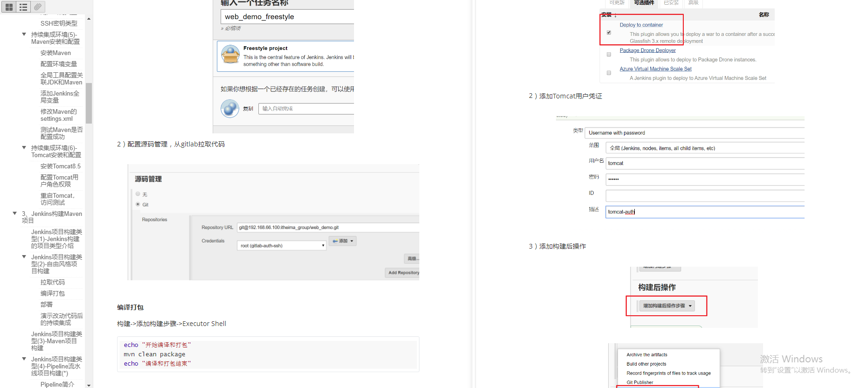This screenshot has width=868, height=388.
Task: Switch to the 可选插件 tab
Action: pyautogui.click(x=644, y=3)
